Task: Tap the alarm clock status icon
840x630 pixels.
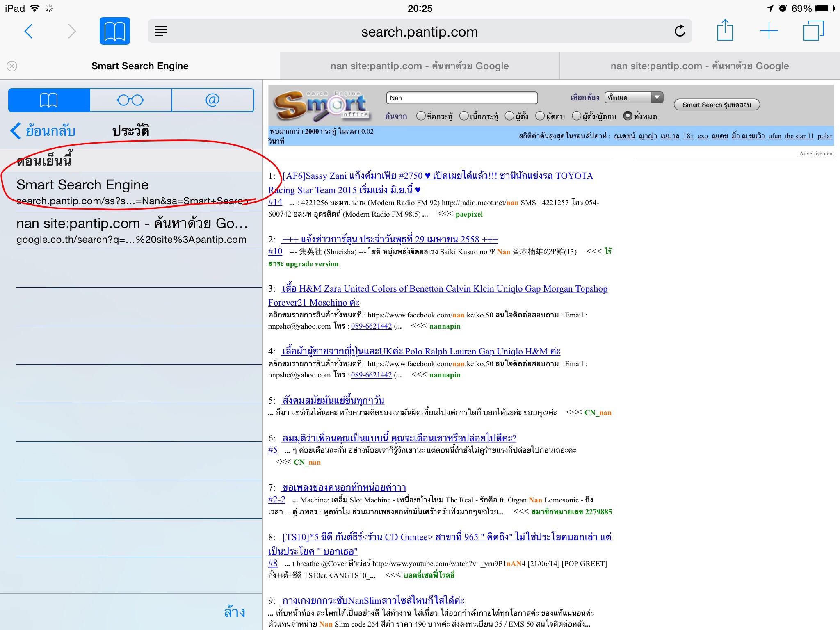Action: point(783,8)
